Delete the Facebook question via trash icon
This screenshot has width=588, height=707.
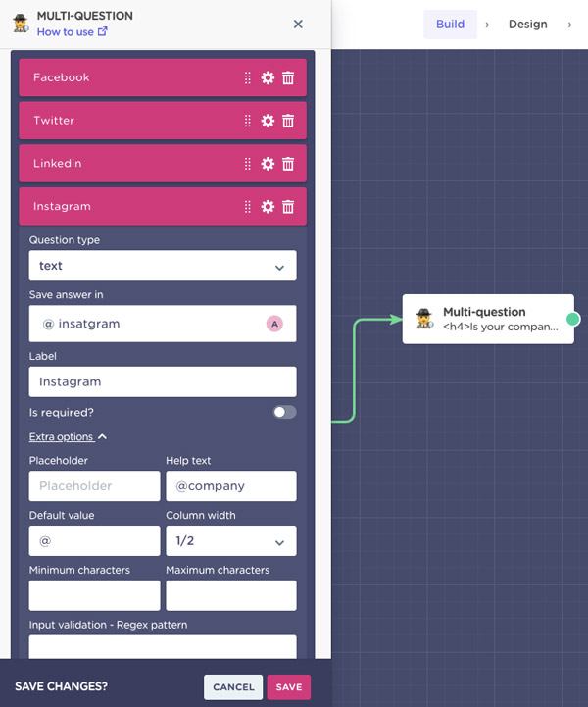[288, 77]
